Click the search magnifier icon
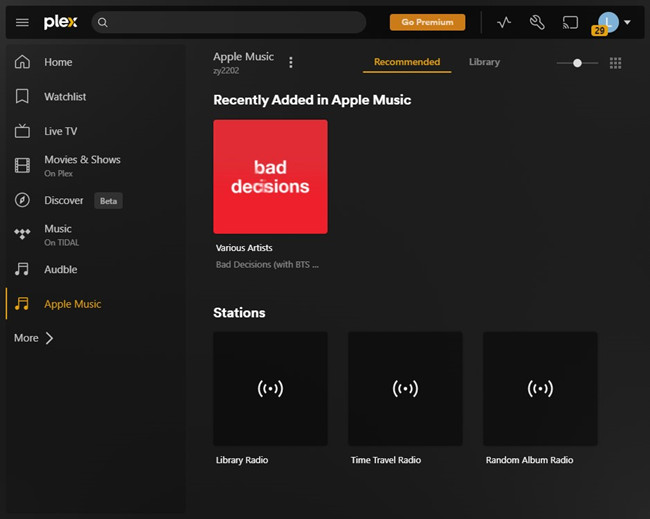 (103, 22)
